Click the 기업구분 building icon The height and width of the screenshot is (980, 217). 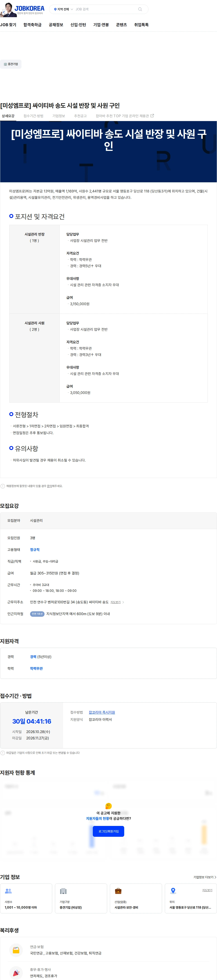[63, 891]
